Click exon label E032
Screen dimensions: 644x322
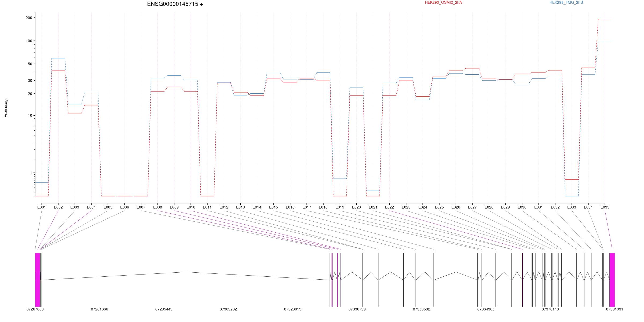click(x=555, y=207)
